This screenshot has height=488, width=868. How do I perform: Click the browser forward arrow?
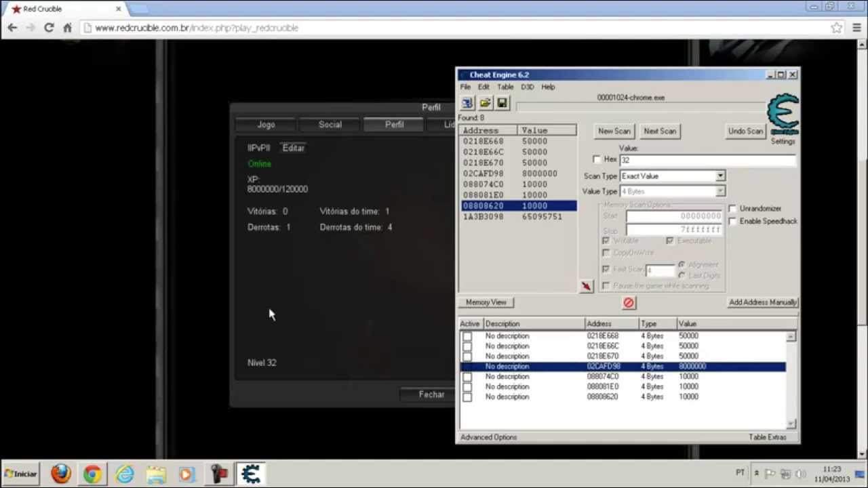[x=31, y=28]
